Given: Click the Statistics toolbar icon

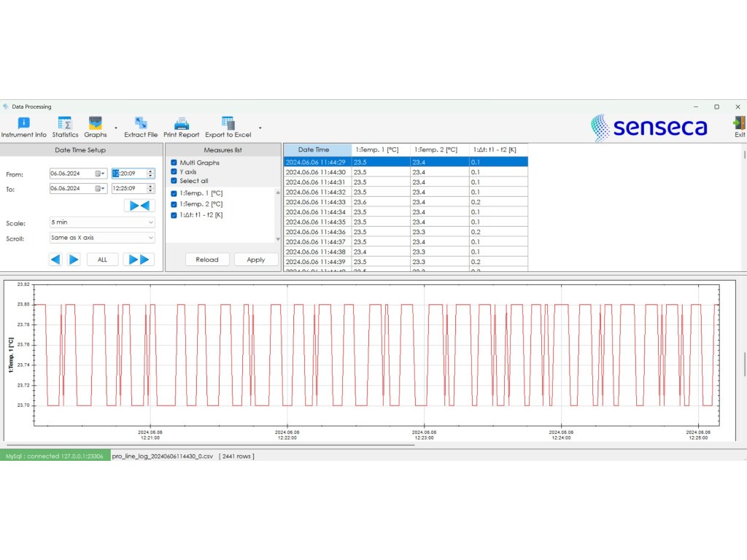Looking at the screenshot, I should 65,124.
